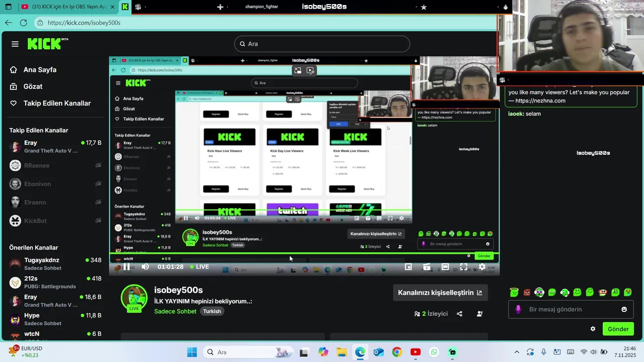Open recommended channel Tugayakdnz

pos(55,264)
